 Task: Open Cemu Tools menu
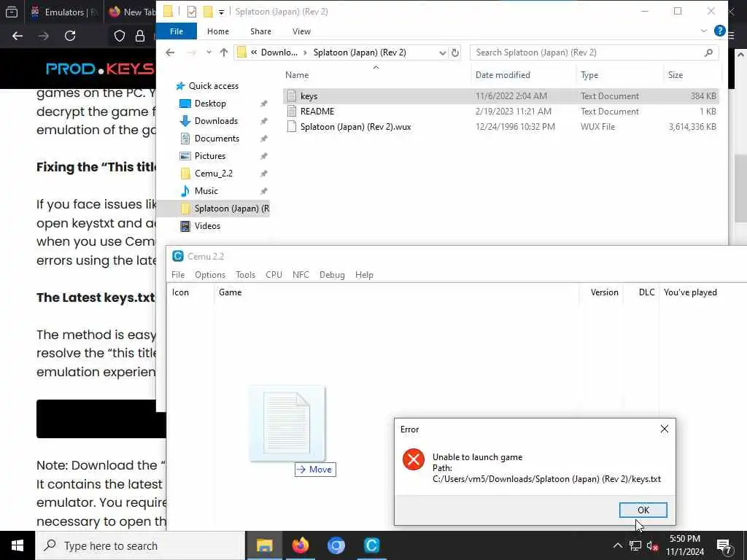[245, 275]
